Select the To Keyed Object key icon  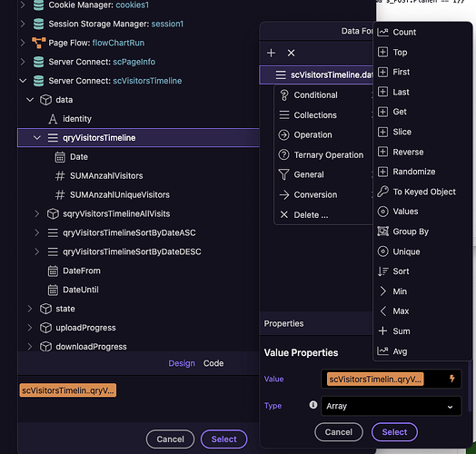[x=382, y=192]
